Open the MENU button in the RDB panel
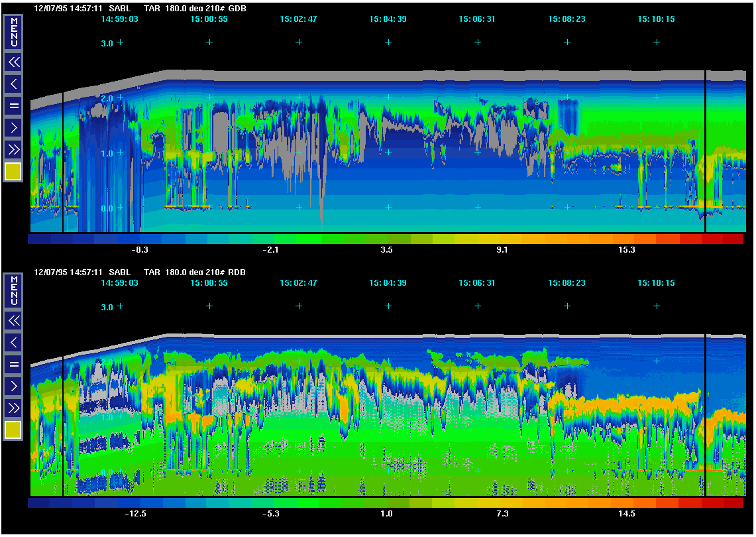756x537 pixels. (x=13, y=291)
